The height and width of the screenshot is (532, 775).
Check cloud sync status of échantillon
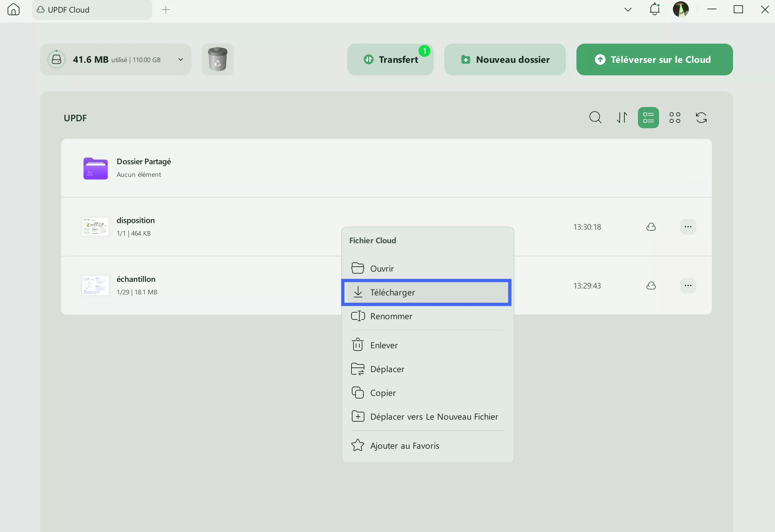point(651,285)
